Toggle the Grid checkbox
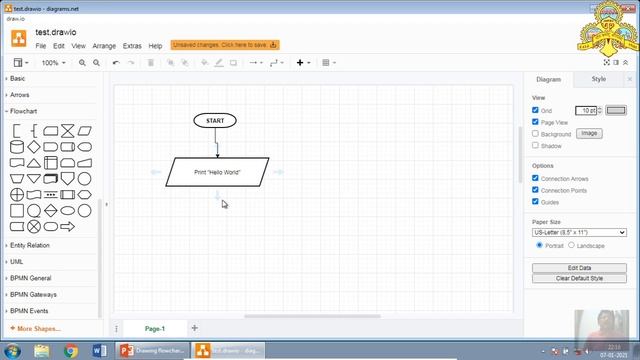 pos(535,110)
